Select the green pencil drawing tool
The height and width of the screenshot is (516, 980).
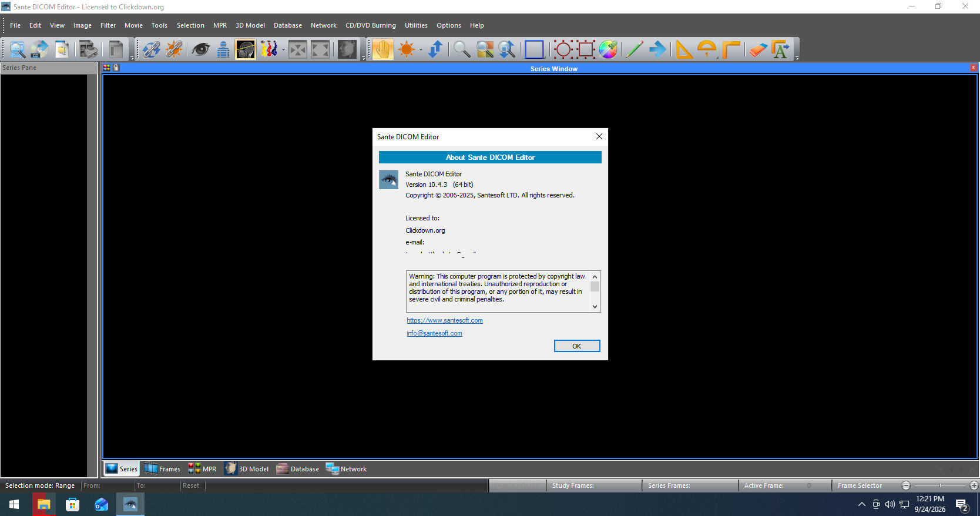coord(635,49)
